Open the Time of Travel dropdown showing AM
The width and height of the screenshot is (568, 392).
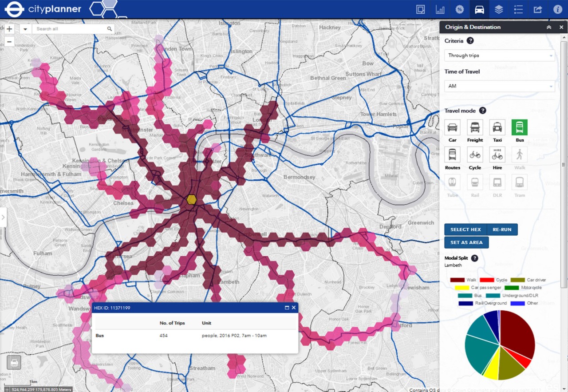(500, 86)
